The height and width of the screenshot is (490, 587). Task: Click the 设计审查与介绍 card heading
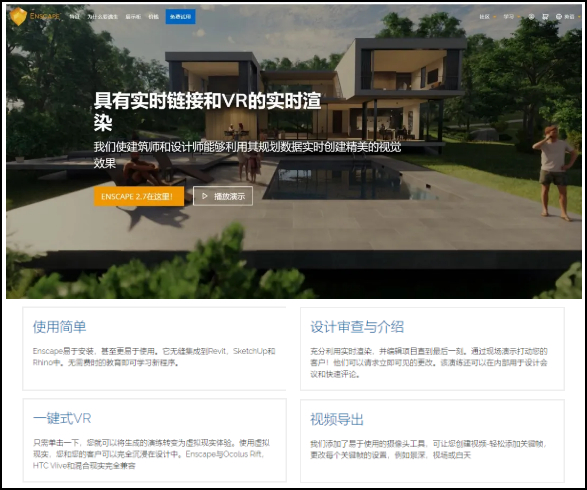click(x=357, y=327)
